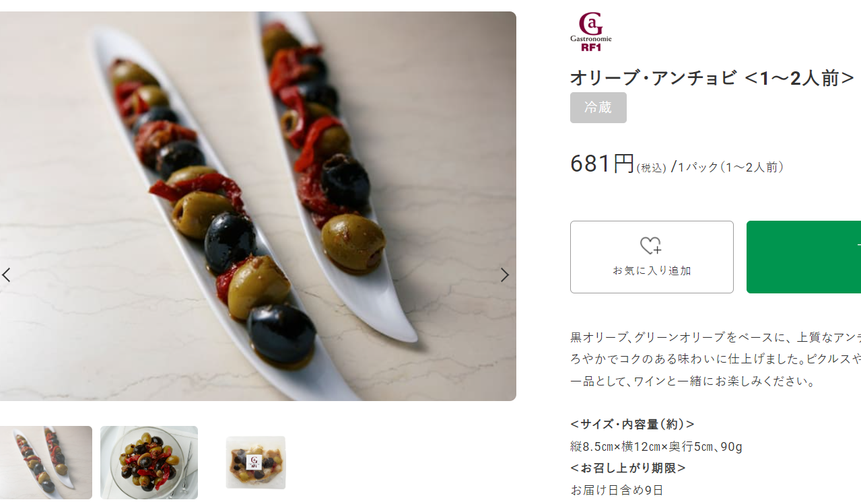Select the packaged product thumbnail

255,462
